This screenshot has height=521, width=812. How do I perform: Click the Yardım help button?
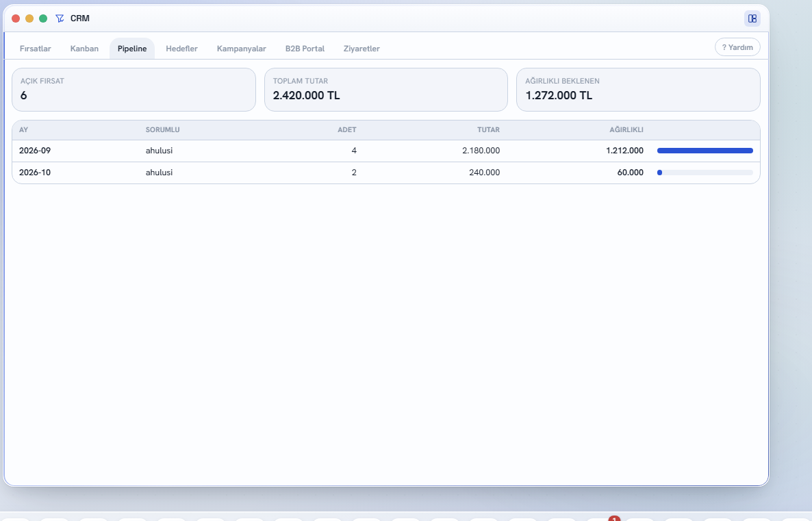coord(737,47)
